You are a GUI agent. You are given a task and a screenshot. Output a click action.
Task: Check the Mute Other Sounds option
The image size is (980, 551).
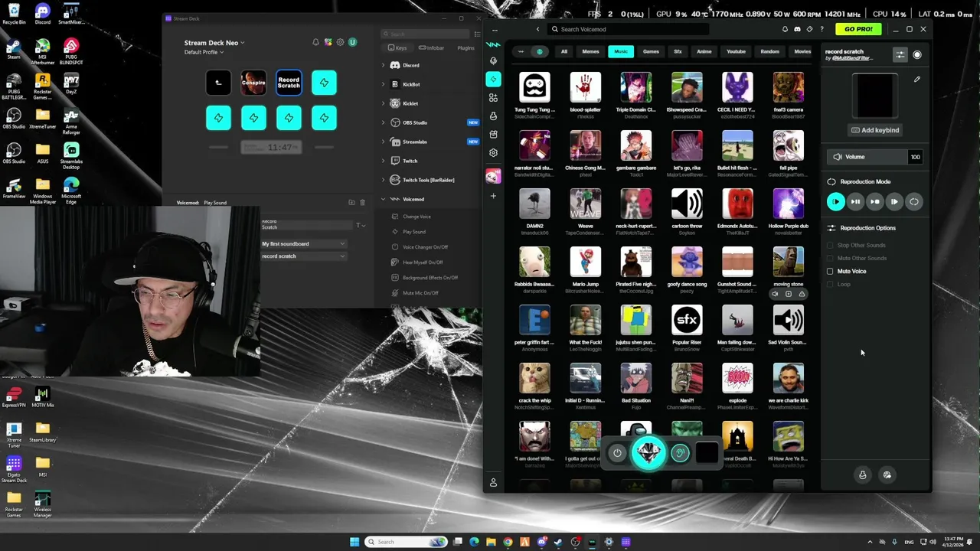[830, 258]
